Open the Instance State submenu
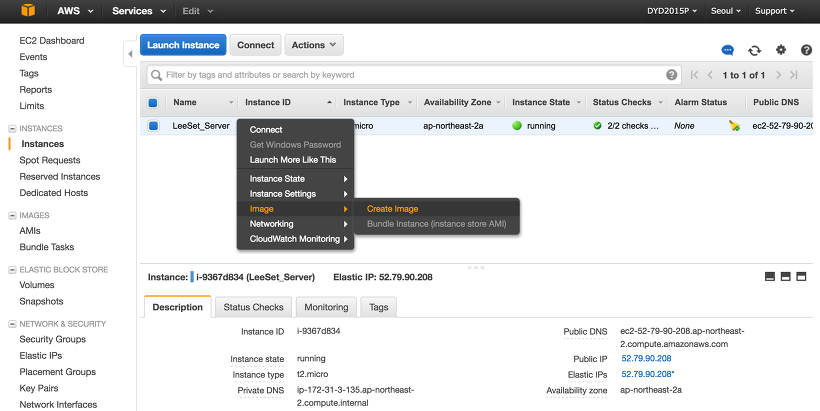Screen dimensions: 820x411 [x=295, y=179]
